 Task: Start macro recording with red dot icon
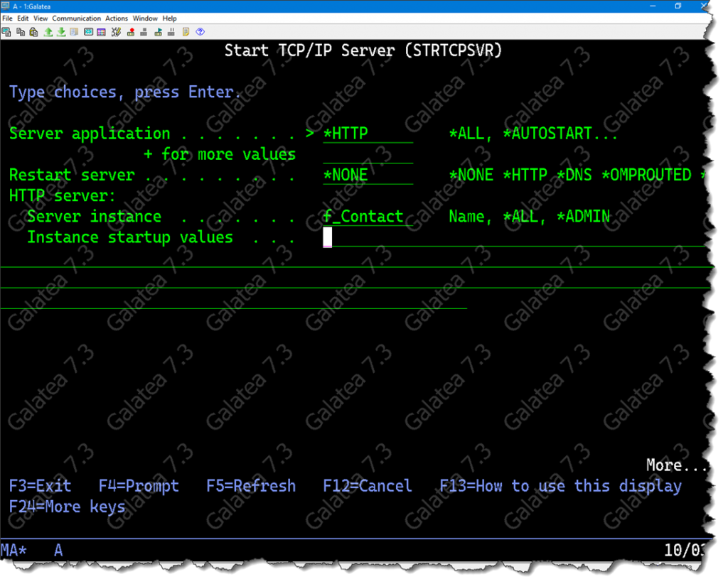click(x=131, y=31)
